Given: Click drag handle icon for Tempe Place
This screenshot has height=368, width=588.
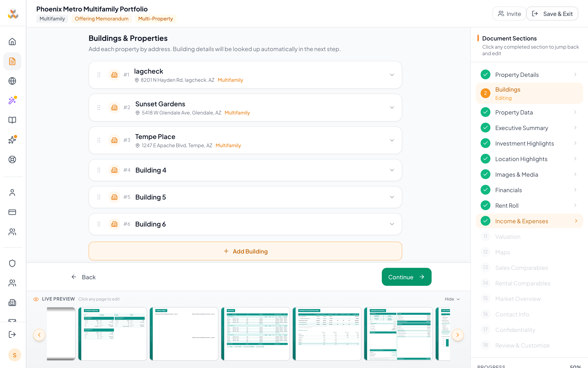Looking at the screenshot, I should coord(99,140).
